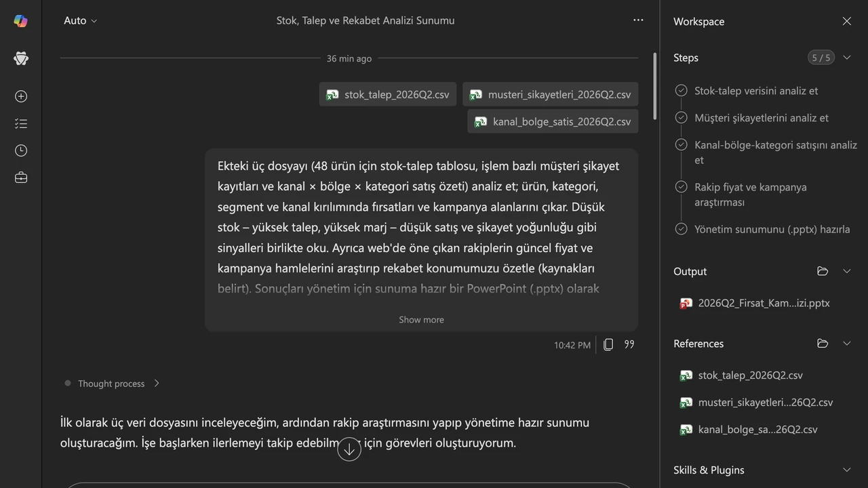Open the agent mascot icon in sidebar
This screenshot has height=488, width=868.
pyautogui.click(x=21, y=58)
